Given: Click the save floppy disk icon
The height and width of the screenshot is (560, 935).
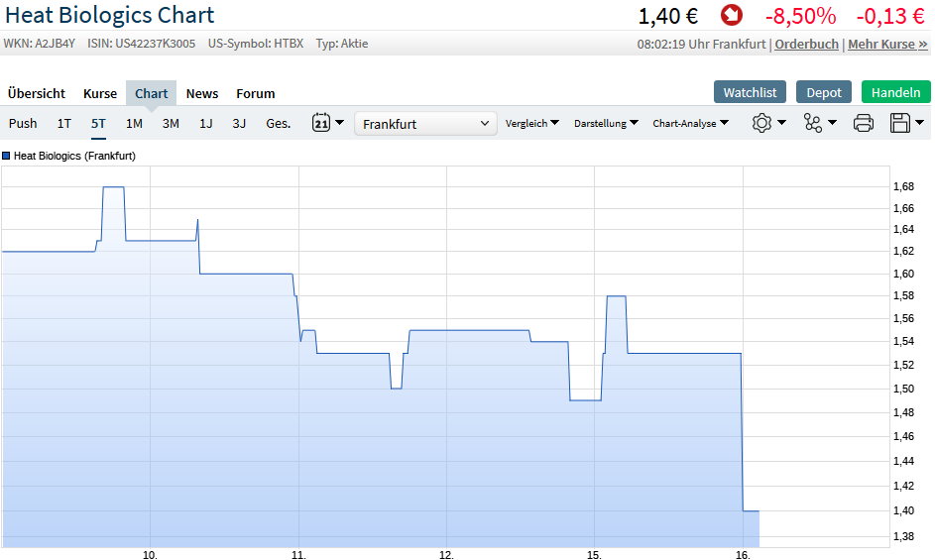Looking at the screenshot, I should tap(900, 123).
